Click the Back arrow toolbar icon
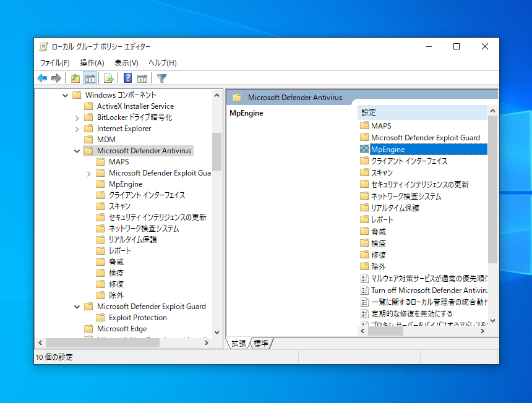The image size is (532, 403). pyautogui.click(x=42, y=78)
